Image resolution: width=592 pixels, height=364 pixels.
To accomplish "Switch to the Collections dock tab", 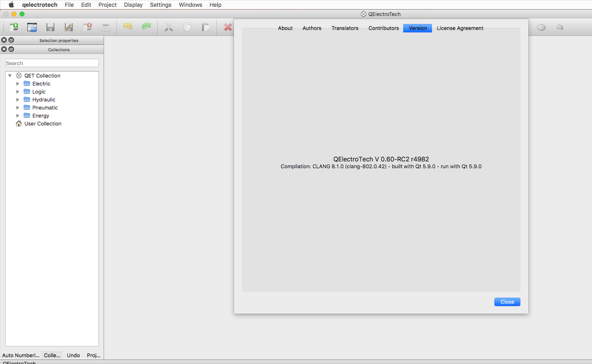I will point(52,355).
